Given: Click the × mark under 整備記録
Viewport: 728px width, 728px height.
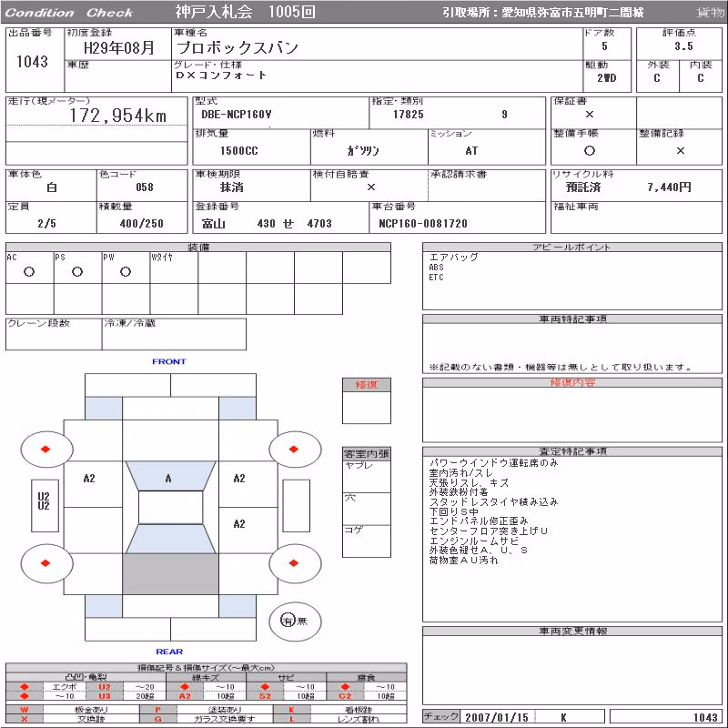Looking at the screenshot, I should pos(680,150).
